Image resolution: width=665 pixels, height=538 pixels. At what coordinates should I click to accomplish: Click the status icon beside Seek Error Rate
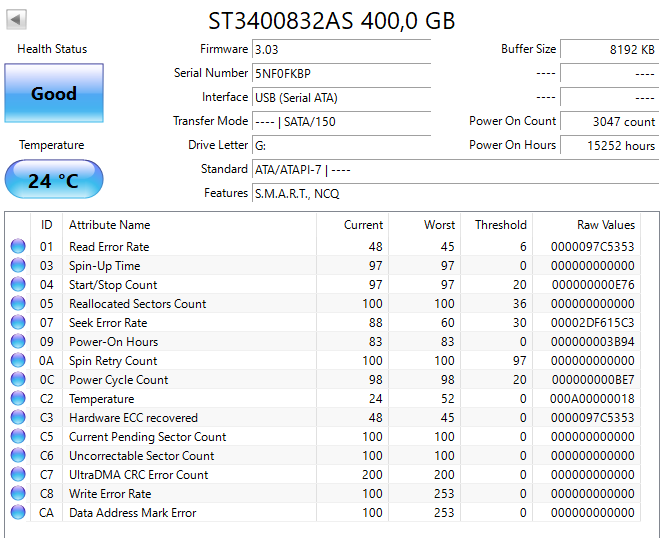pyautogui.click(x=18, y=323)
